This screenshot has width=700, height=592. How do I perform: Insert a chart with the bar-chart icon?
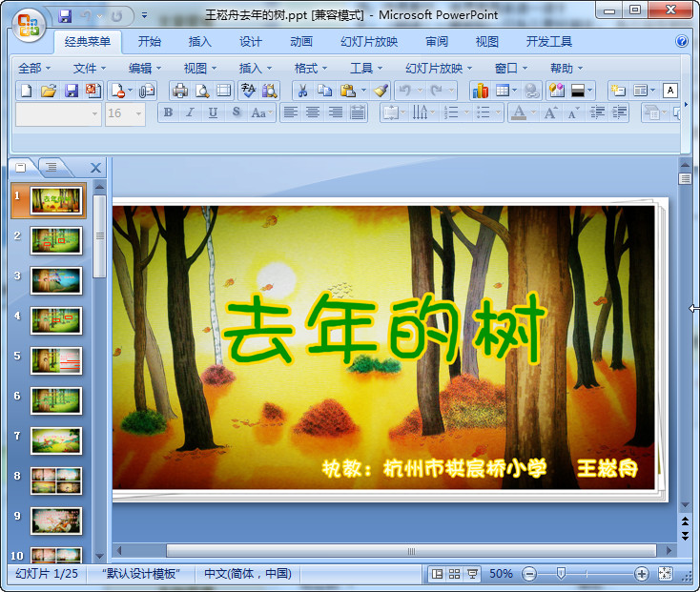[x=481, y=91]
